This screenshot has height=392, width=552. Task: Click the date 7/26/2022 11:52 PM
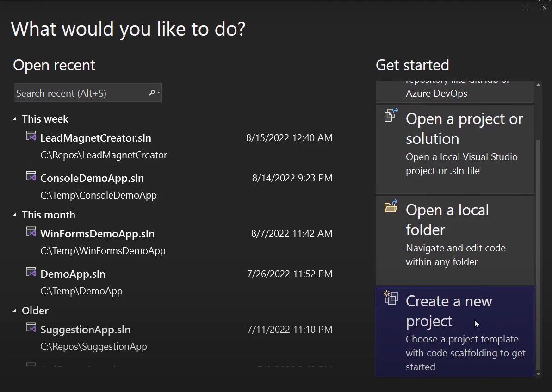click(290, 274)
